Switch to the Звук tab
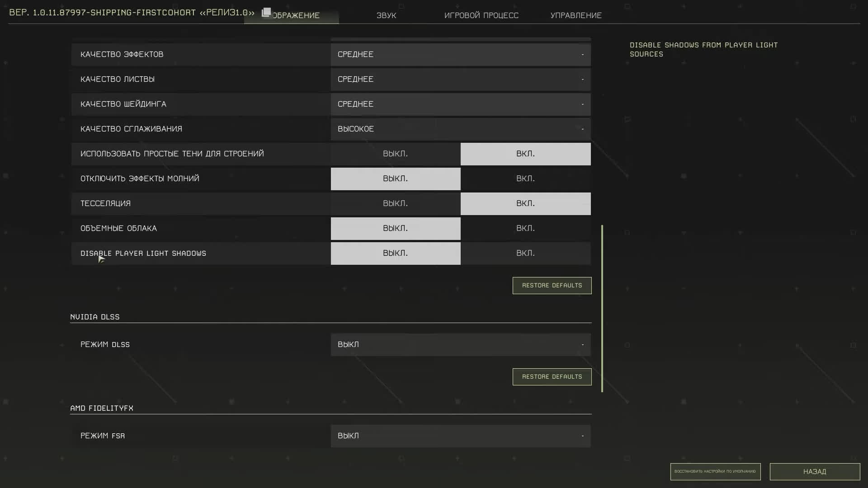 (x=386, y=15)
